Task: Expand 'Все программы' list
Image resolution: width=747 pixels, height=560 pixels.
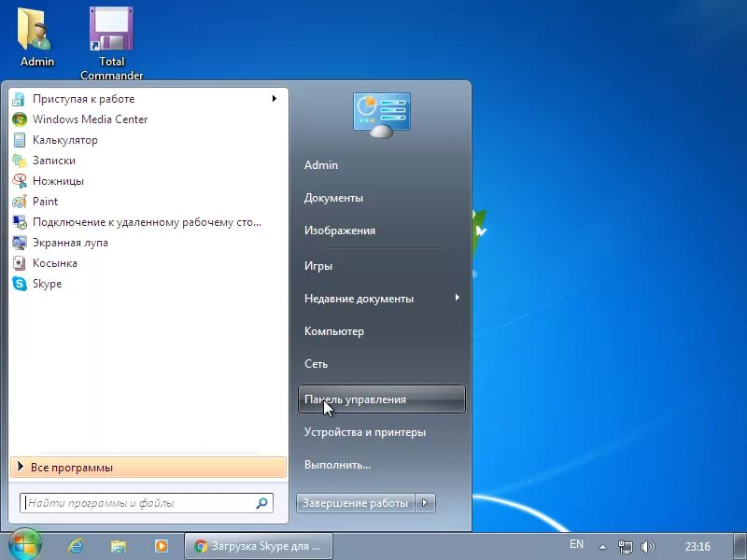Action: (148, 468)
